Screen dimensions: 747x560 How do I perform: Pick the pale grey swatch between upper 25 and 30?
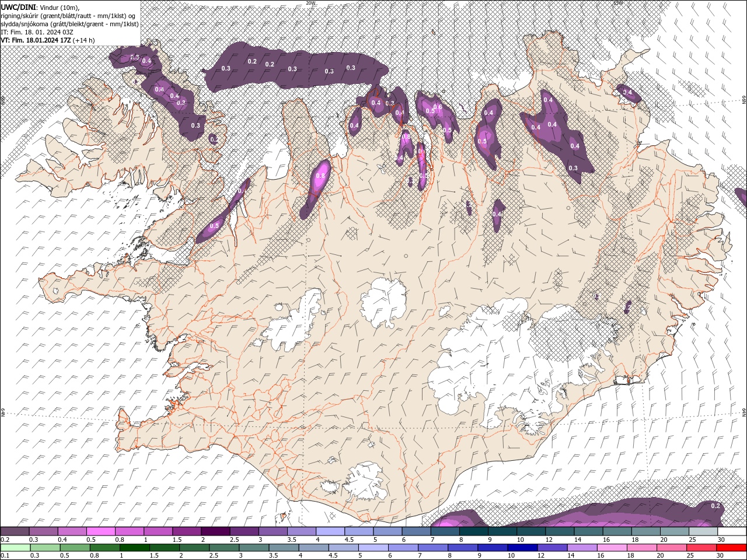[703, 531]
